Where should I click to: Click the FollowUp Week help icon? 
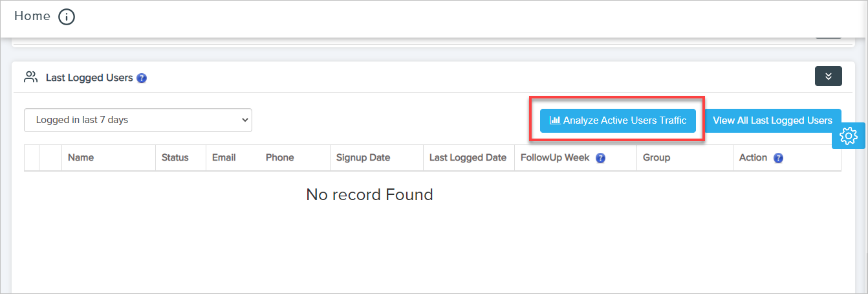600,158
